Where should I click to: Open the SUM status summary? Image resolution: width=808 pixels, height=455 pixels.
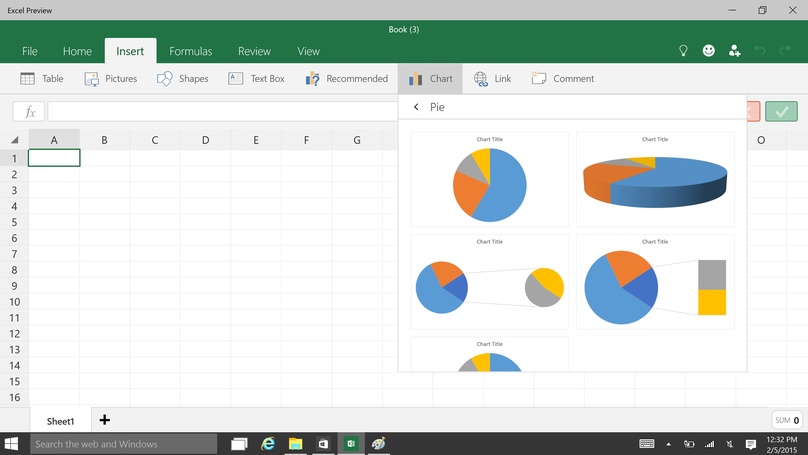pos(787,420)
